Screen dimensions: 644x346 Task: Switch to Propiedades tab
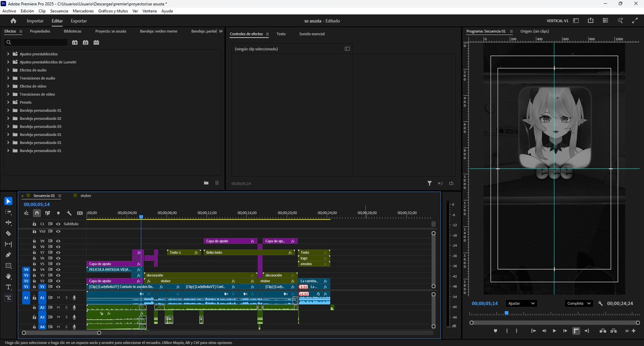tap(40, 31)
